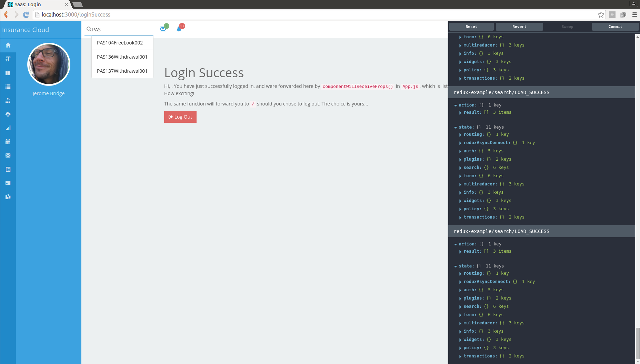Viewport: 640px width, 364px height.
Task: Click the devtools panel vertical scrollbar thumb
Action: tap(638, 343)
